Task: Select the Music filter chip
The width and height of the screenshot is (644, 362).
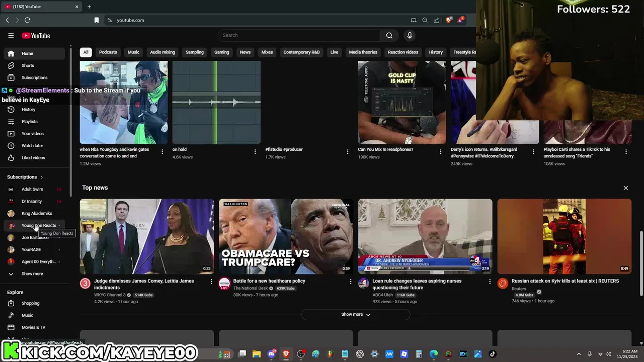Action: coord(133,52)
